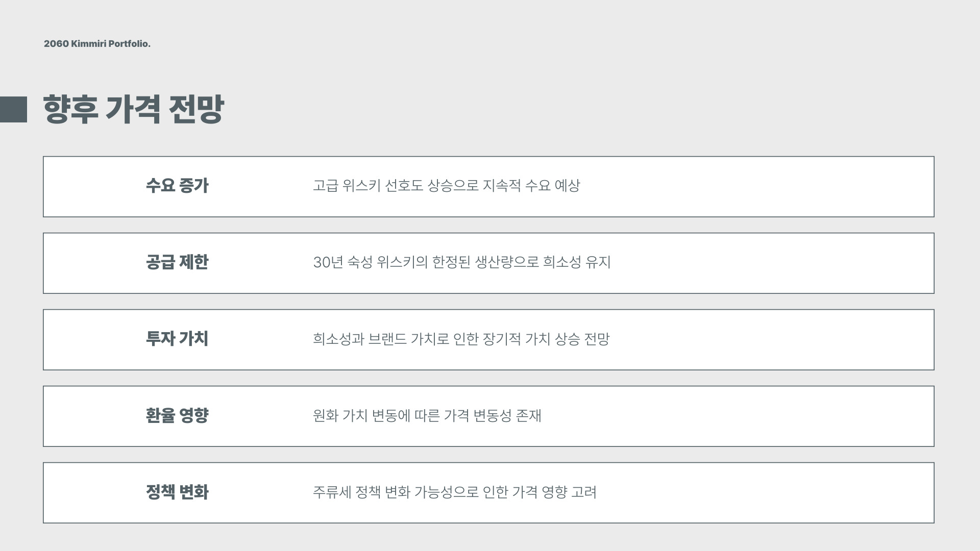Select the 정책 변화 row label

[x=177, y=492]
